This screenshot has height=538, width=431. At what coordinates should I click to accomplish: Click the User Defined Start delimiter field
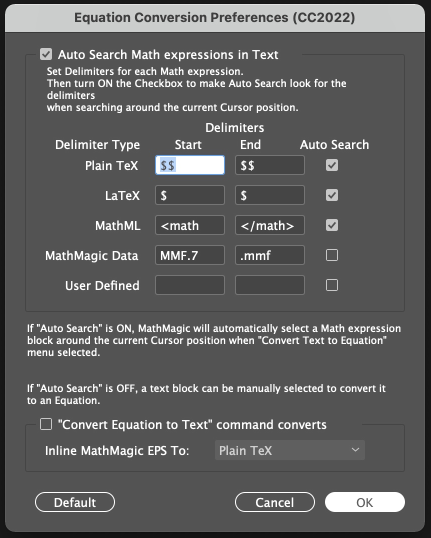[x=190, y=285]
